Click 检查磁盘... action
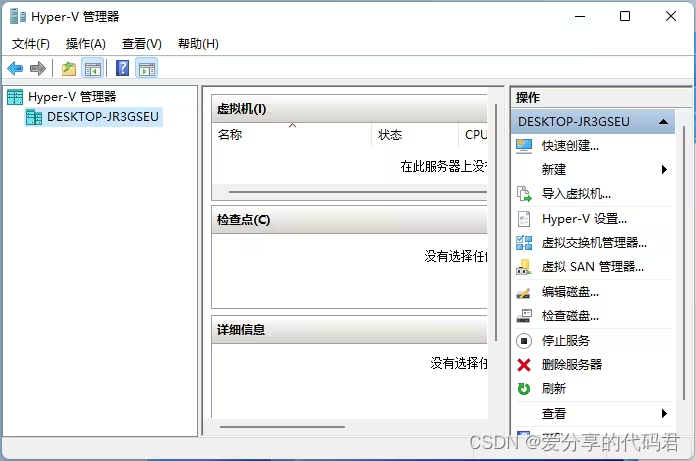The height and width of the screenshot is (461, 696). pos(570,316)
